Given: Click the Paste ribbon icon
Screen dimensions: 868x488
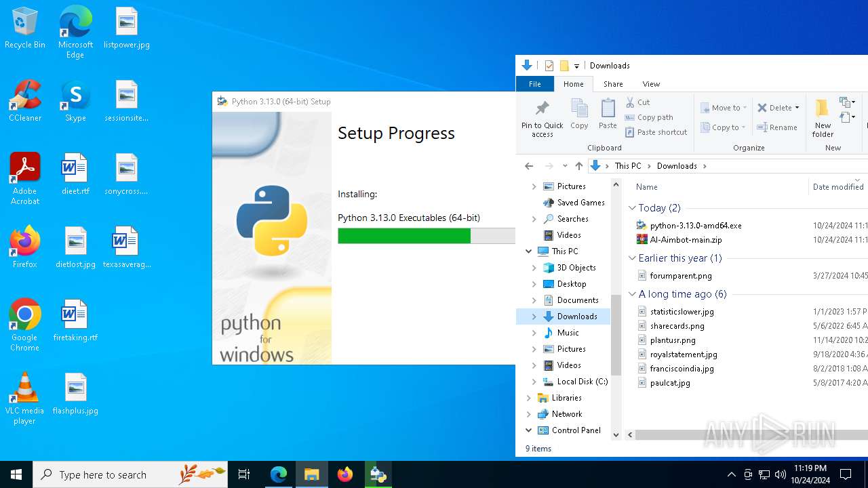Looking at the screenshot, I should tap(608, 114).
